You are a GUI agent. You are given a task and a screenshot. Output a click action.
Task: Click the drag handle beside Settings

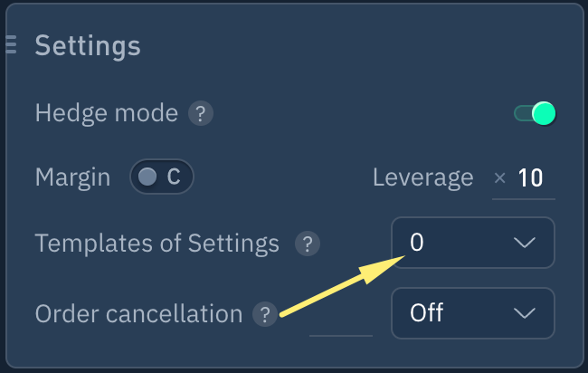tap(12, 44)
